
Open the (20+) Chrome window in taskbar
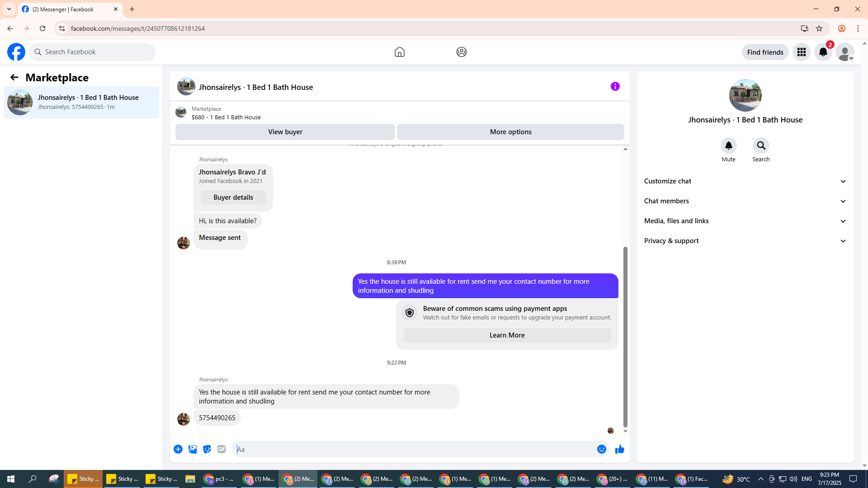pyautogui.click(x=612, y=479)
